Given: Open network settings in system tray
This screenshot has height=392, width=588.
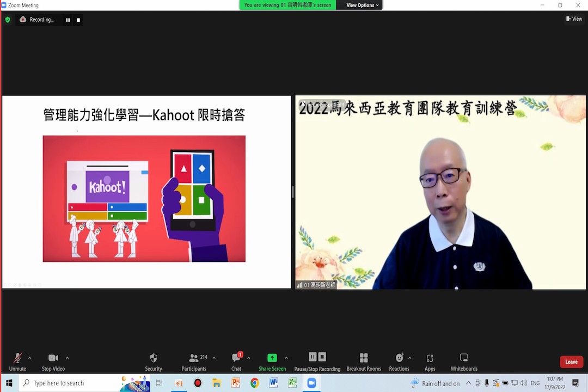Looking at the screenshot, I should point(514,383).
